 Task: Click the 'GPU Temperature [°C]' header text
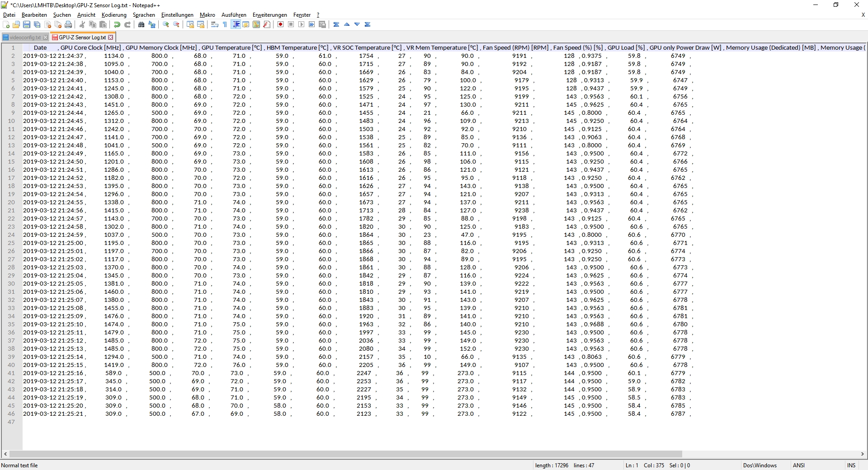click(232, 48)
